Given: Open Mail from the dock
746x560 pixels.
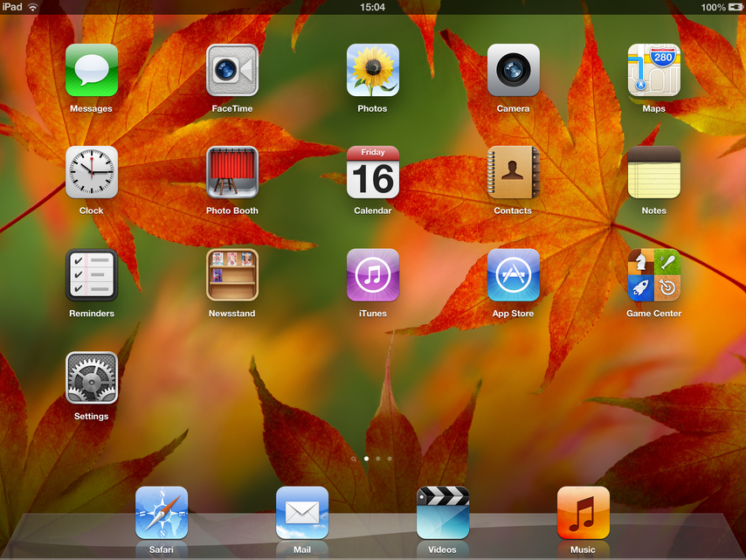Looking at the screenshot, I should point(302,512).
